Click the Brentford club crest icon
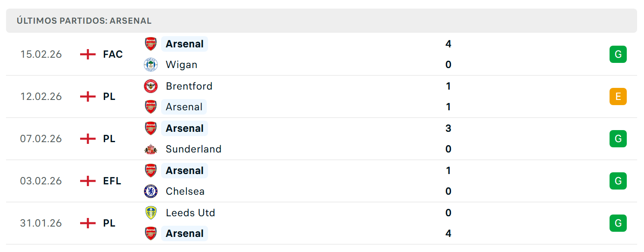This screenshot has width=644, height=252. coord(151,86)
